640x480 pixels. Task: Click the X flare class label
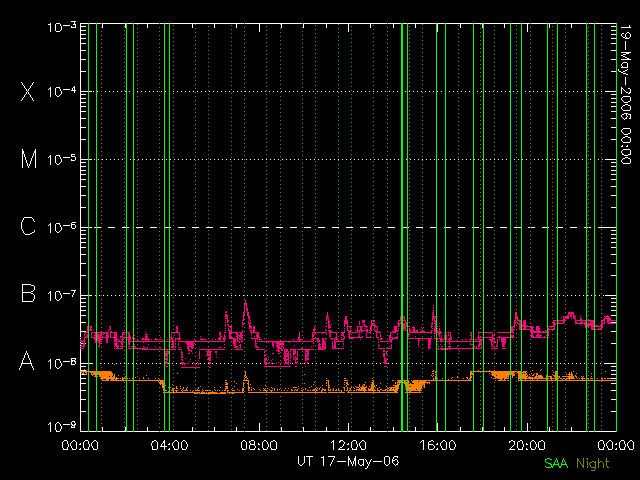coord(28,91)
